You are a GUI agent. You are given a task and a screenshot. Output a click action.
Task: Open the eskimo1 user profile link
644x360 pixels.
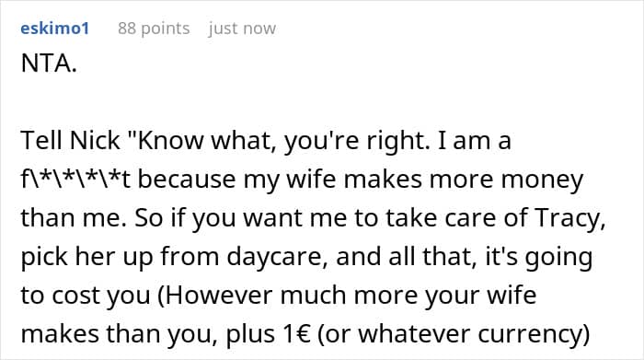coord(54,29)
